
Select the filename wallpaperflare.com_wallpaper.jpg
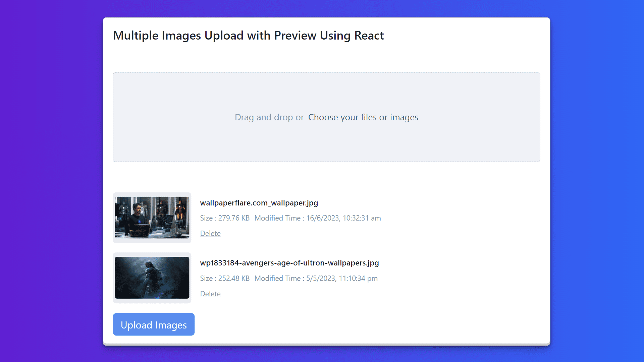tap(259, 203)
